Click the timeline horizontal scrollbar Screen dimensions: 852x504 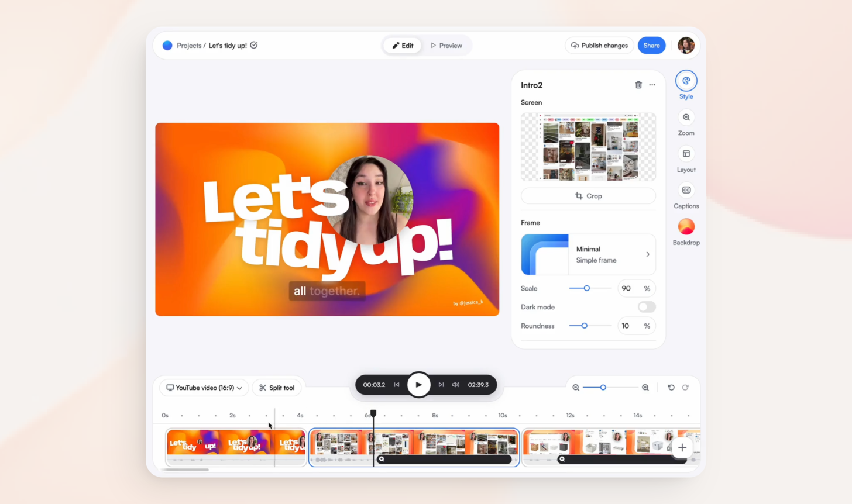[186, 470]
